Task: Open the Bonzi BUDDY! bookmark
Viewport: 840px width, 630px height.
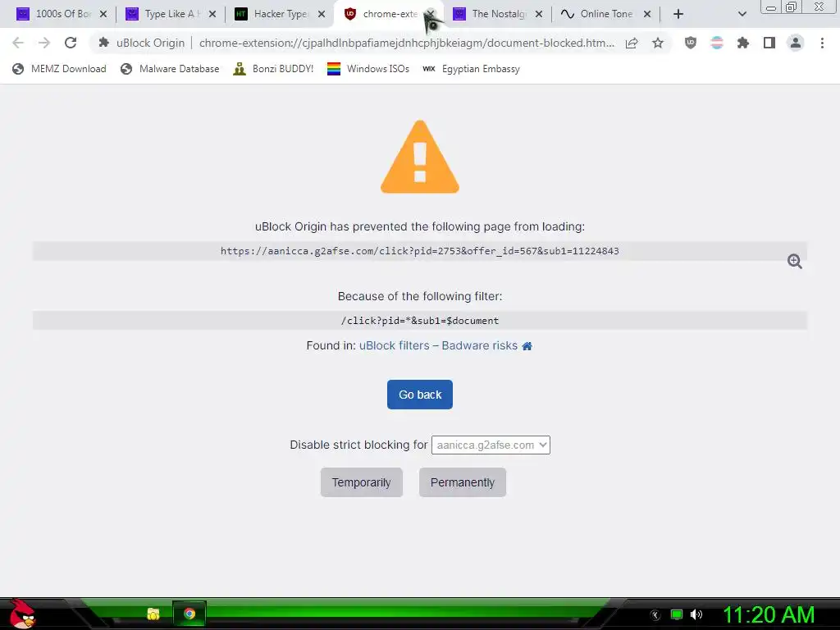Action: (x=274, y=69)
